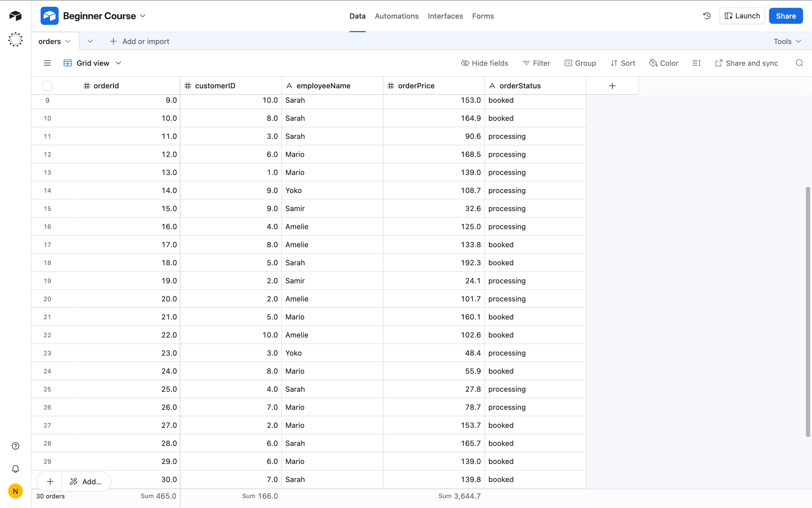812x508 pixels.
Task: Select the orderStatus column header
Action: click(x=535, y=86)
